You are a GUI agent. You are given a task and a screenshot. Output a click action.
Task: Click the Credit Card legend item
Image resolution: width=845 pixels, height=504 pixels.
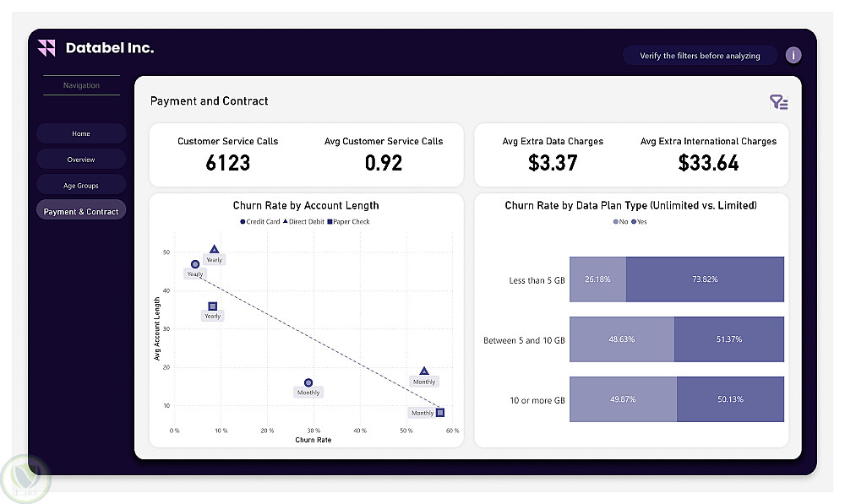[x=260, y=221]
